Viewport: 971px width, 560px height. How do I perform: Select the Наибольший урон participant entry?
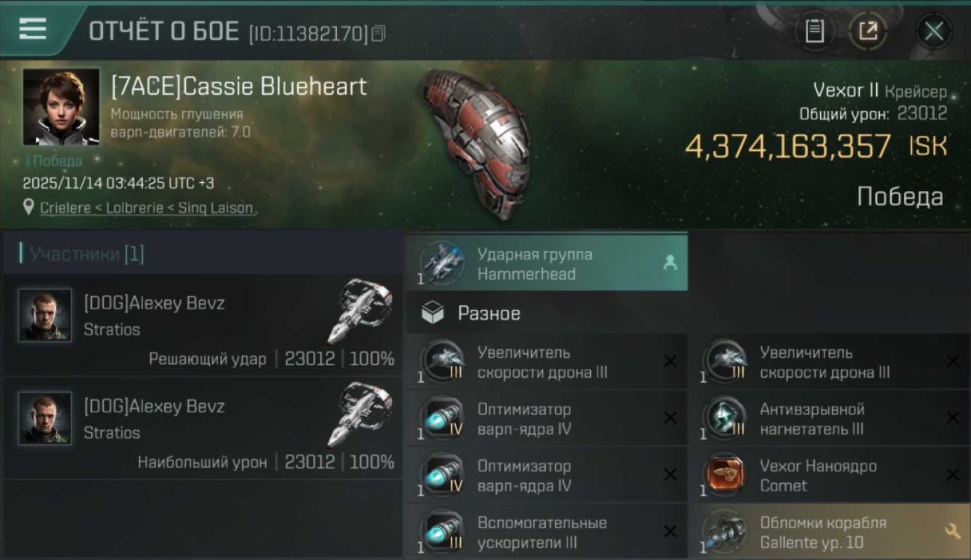point(203,429)
